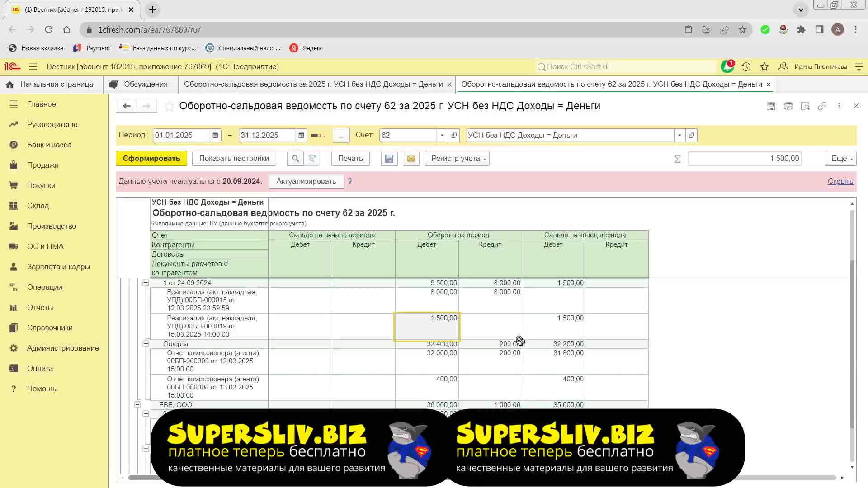Select the cell 9 500,00 in debit turnover
868x488 pixels.
pos(427,283)
